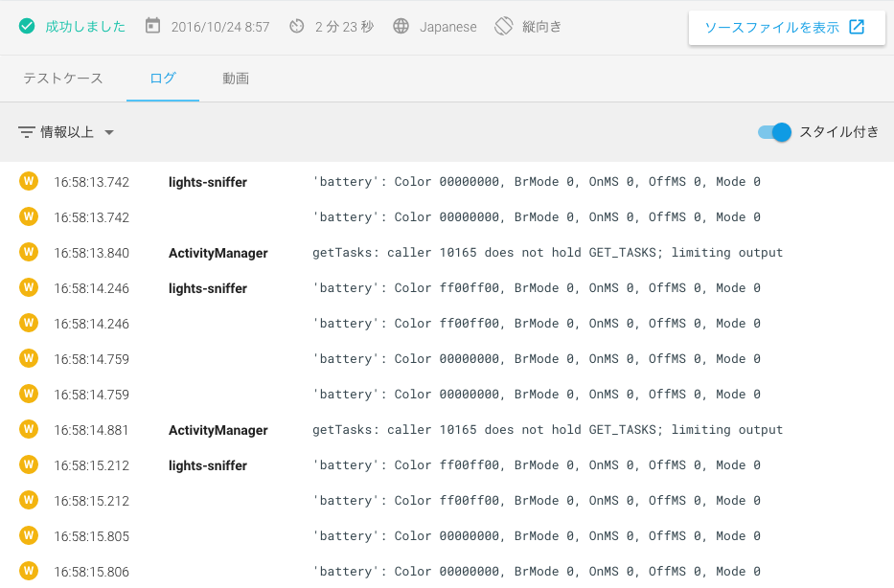
Task: Toggle the スタイル付き switch
Action: 774,132
